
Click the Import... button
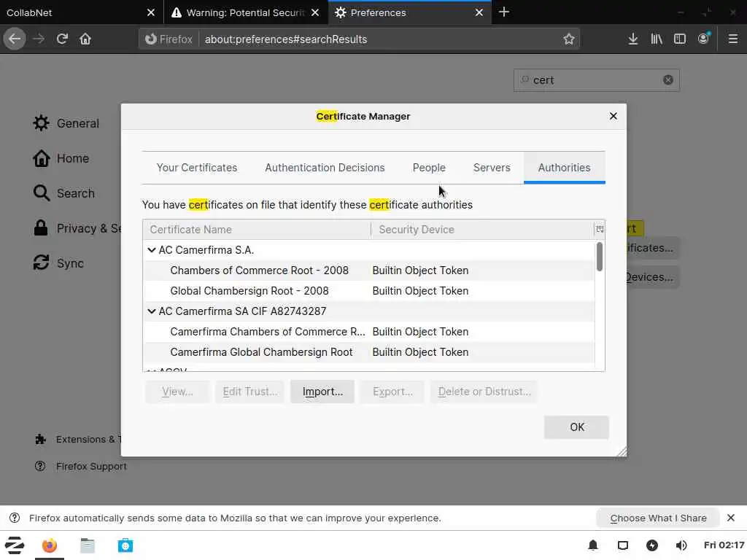[322, 392]
